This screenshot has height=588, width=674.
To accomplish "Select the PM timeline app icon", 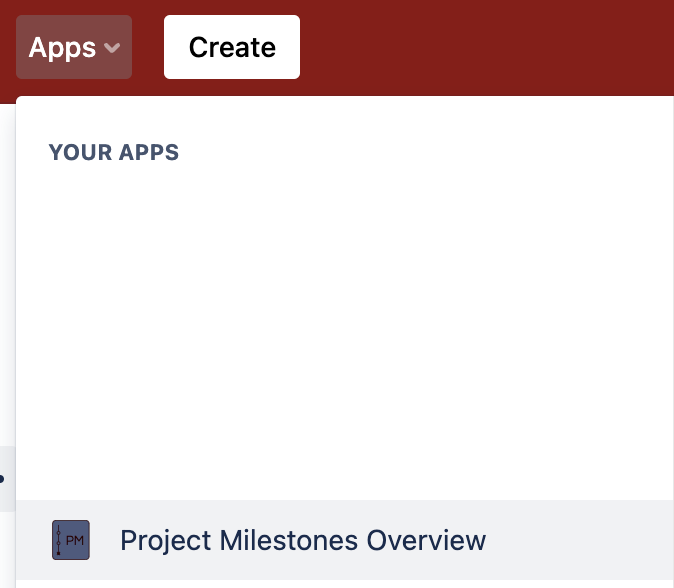I will point(71,540).
